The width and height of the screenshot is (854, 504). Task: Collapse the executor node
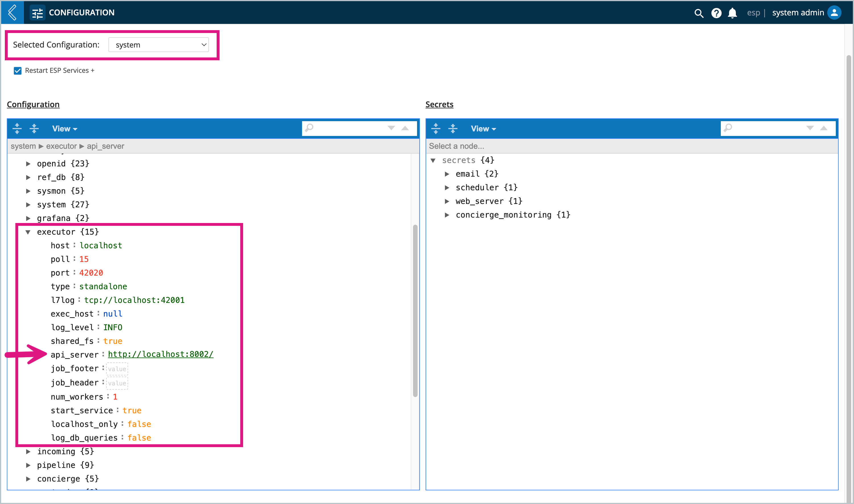[x=28, y=232]
